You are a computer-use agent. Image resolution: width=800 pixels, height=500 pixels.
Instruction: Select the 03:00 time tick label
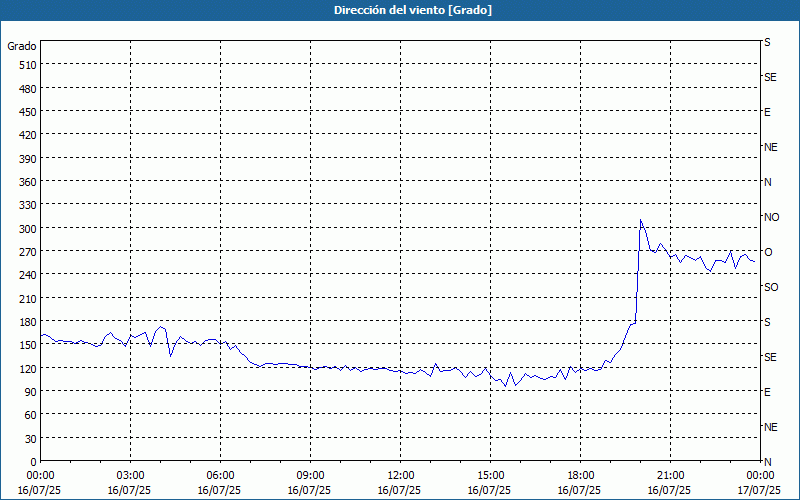tap(130, 475)
